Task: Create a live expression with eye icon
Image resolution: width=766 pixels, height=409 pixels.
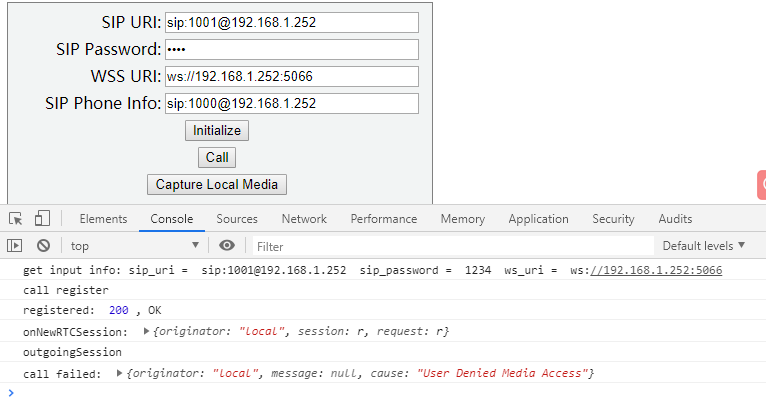Action: point(227,246)
